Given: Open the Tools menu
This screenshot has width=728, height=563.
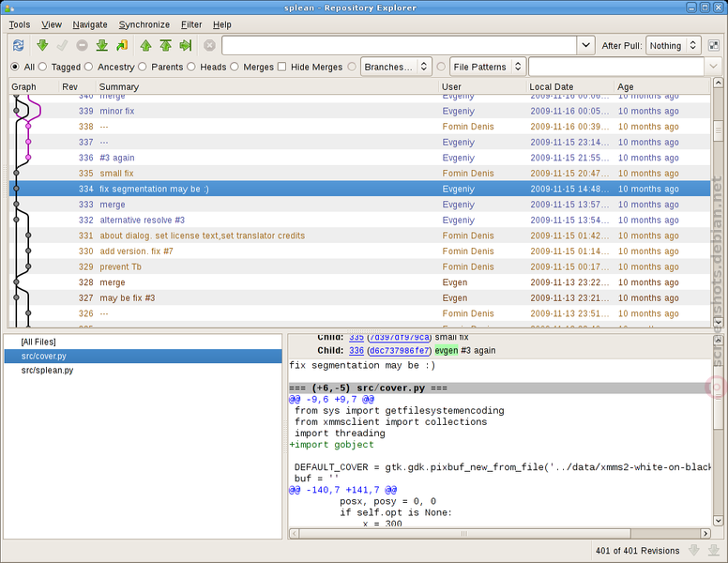Looking at the screenshot, I should coord(20,24).
